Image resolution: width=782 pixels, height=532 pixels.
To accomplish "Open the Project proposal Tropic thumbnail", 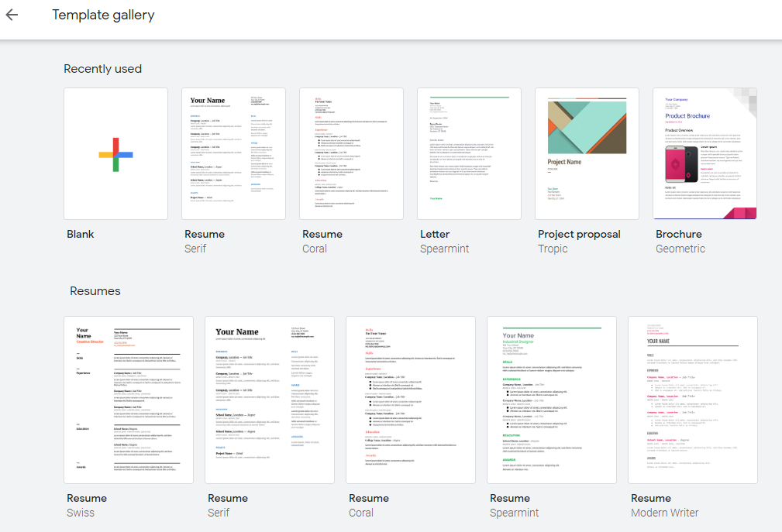I will point(587,154).
